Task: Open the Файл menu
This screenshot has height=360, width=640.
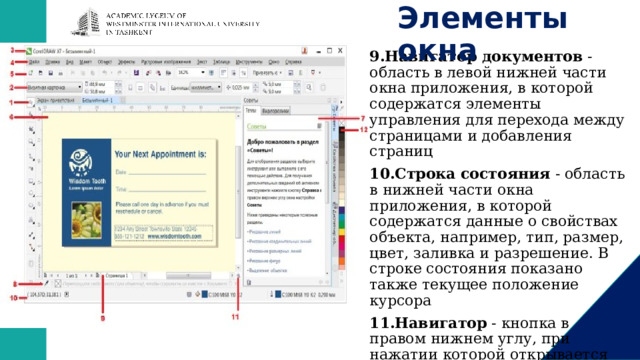Action: (x=34, y=62)
